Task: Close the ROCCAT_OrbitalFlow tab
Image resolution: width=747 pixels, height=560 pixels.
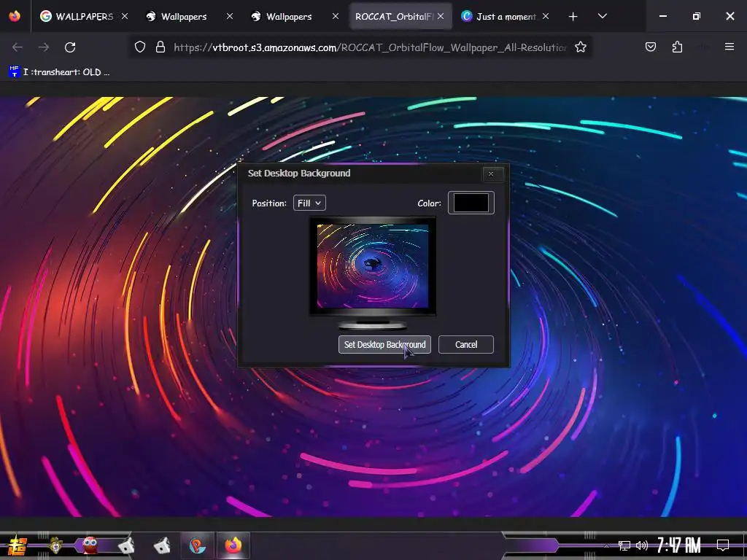Action: click(x=440, y=16)
